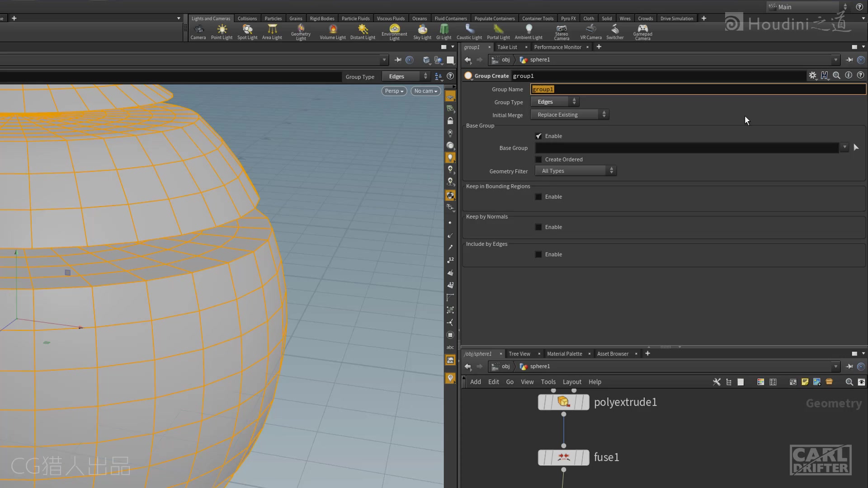Open the Persp viewport dropdown
This screenshot has width=868, height=488.
click(x=394, y=91)
